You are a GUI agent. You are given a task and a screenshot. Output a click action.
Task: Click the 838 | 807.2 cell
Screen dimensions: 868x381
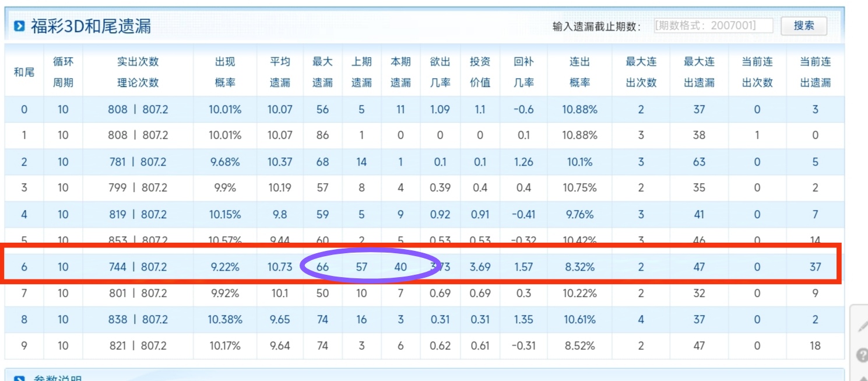[x=138, y=319]
